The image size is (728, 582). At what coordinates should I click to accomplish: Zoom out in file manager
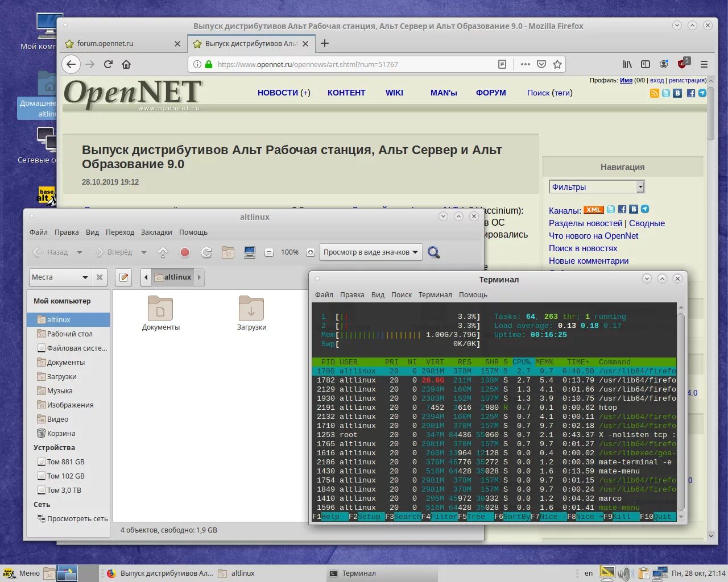pyautogui.click(x=269, y=252)
